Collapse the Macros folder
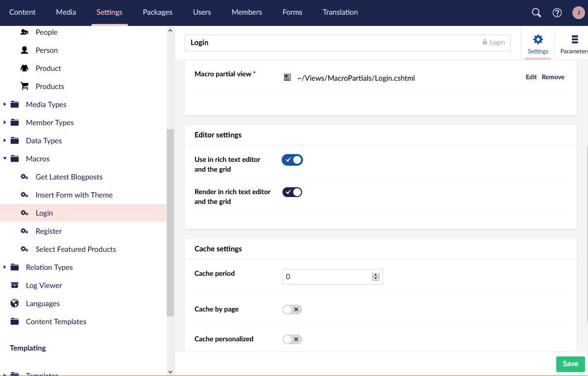This screenshot has height=376, width=588. pyautogui.click(x=5, y=159)
